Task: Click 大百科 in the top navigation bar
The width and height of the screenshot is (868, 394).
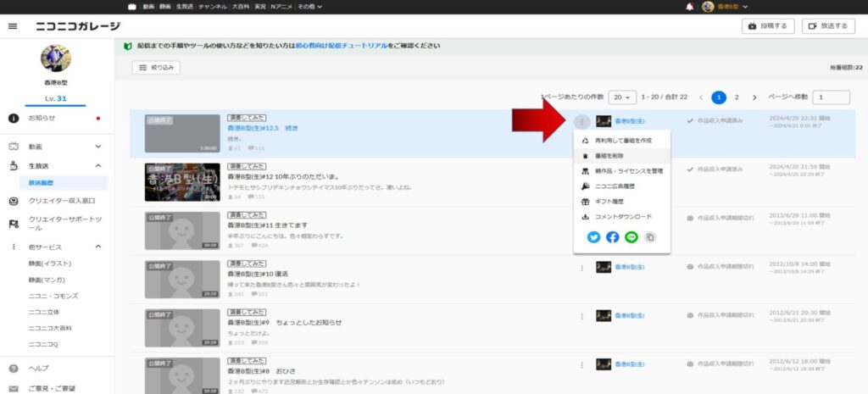Action: [240, 7]
